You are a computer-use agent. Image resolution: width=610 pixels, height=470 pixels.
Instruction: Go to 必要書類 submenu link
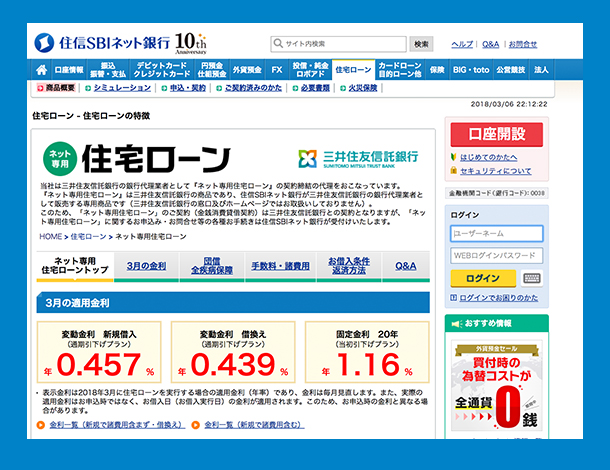coord(315,88)
